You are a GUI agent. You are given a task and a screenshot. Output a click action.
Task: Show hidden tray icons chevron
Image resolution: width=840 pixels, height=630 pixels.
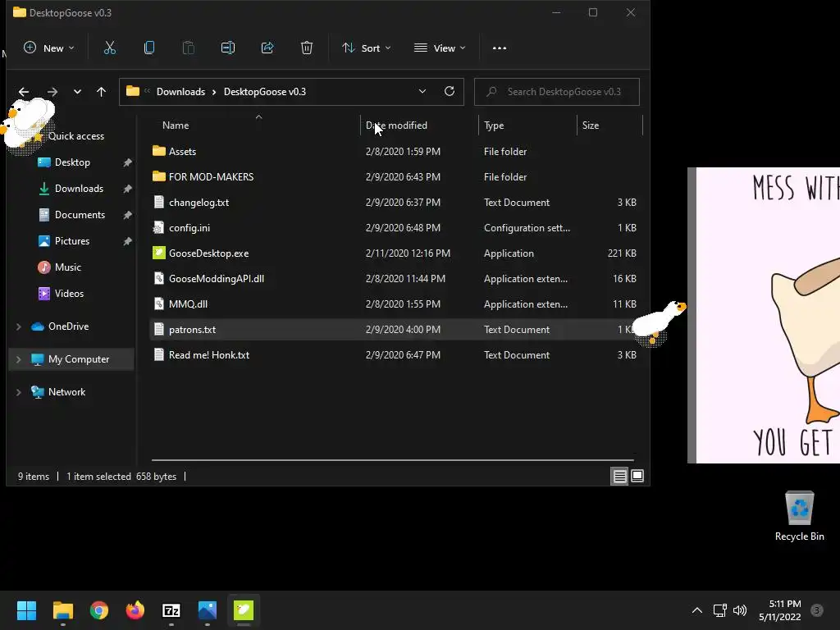[697, 610]
